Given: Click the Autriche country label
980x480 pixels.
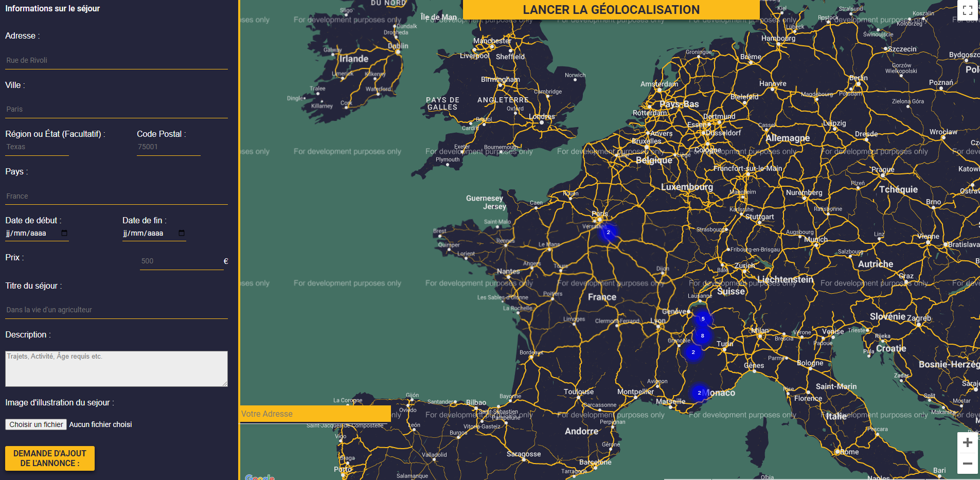Looking at the screenshot, I should pyautogui.click(x=876, y=264).
